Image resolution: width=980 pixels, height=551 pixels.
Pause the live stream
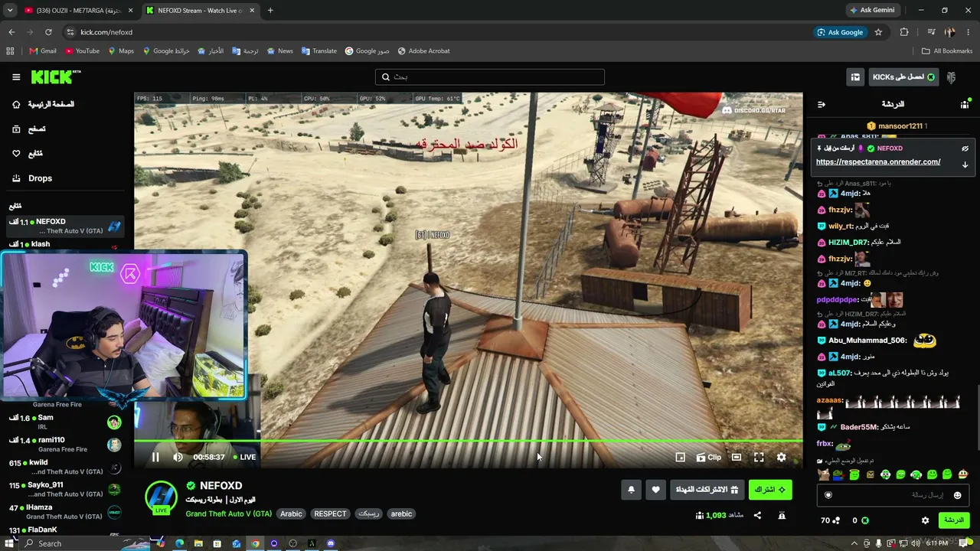155,457
